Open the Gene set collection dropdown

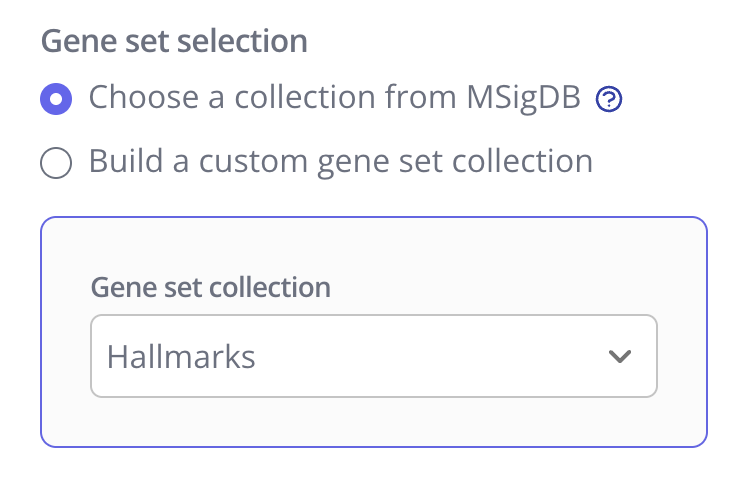pos(373,356)
